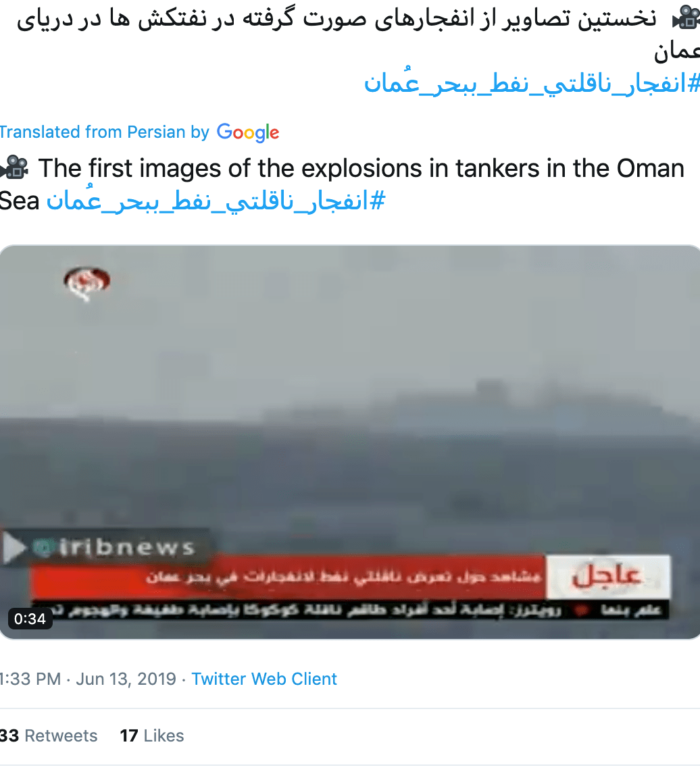Click the Google logo beside the translation label

pos(248,132)
